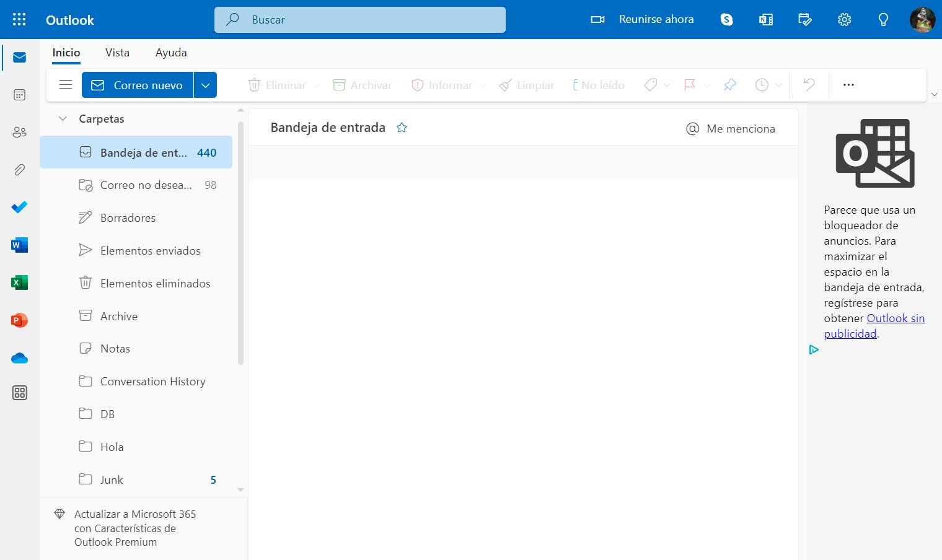Click the Limpiar button
The width and height of the screenshot is (942, 560).
pos(527,85)
